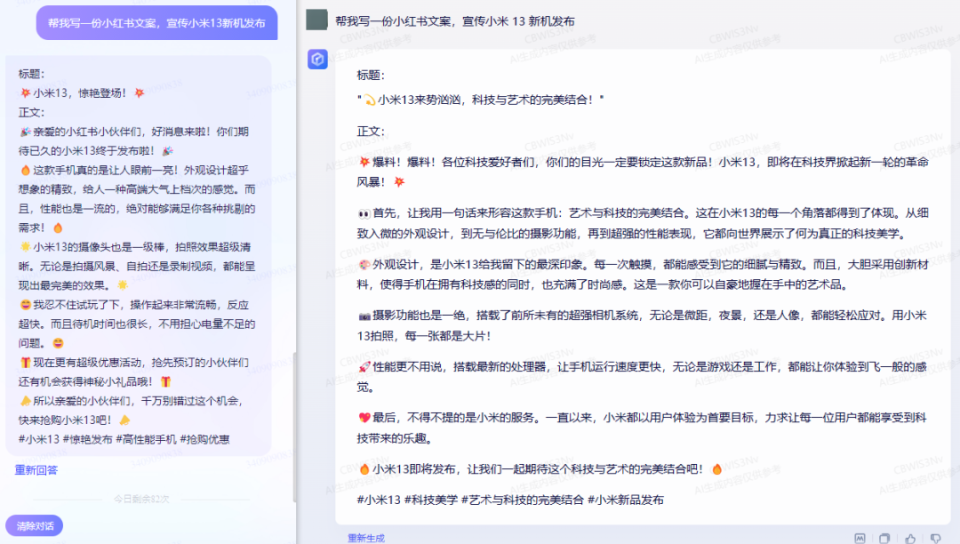Image resolution: width=960 pixels, height=544 pixels.
Task: Click the paragraph starting '爆料! 爆料! 各位科技爱好者们'
Action: (x=643, y=172)
